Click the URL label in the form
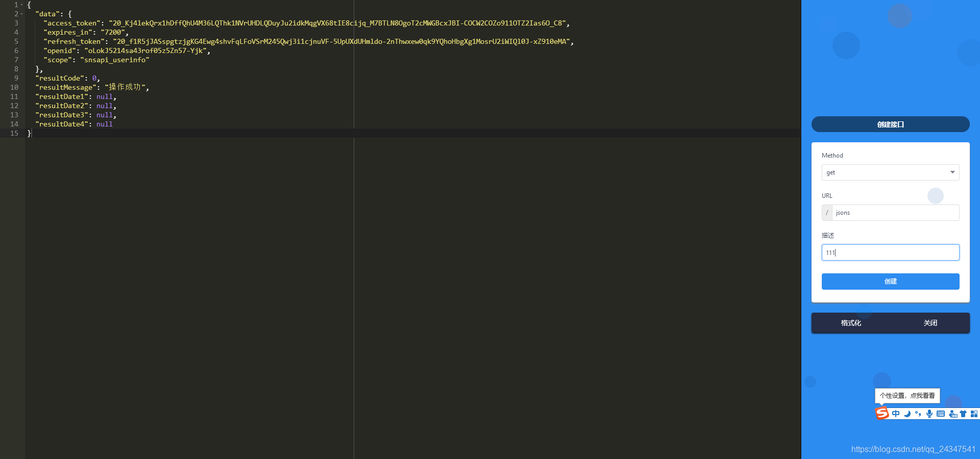Screen dimensions: 980x459 (827, 196)
